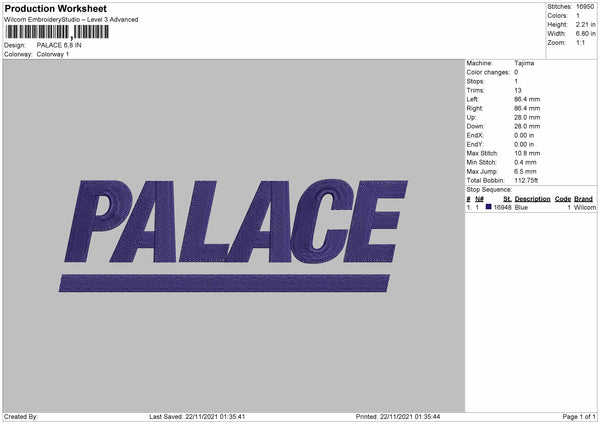This screenshot has height=424, width=600.
Task: Click the Max Jump value 6.5 mm
Action: click(x=525, y=172)
